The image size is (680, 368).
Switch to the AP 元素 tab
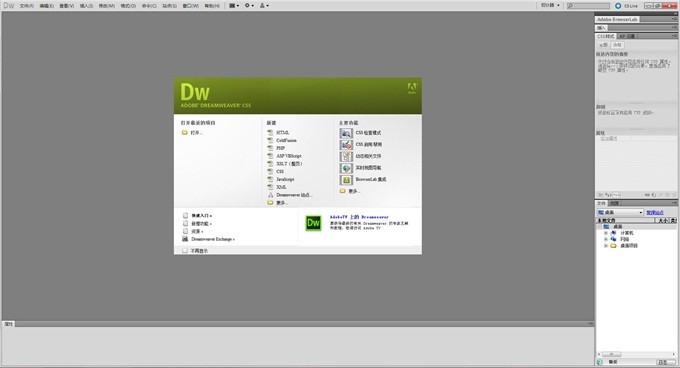click(627, 36)
